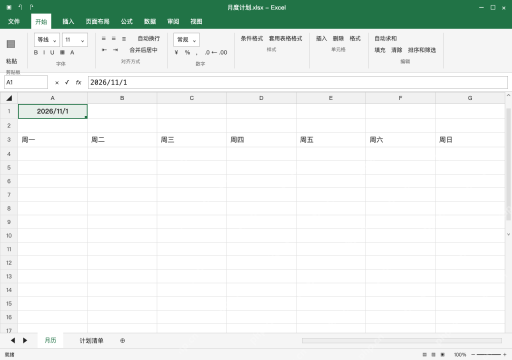Click the Redo arrow in the title bar
Viewport: 512px width, 360px height.
pyautogui.click(x=31, y=7)
